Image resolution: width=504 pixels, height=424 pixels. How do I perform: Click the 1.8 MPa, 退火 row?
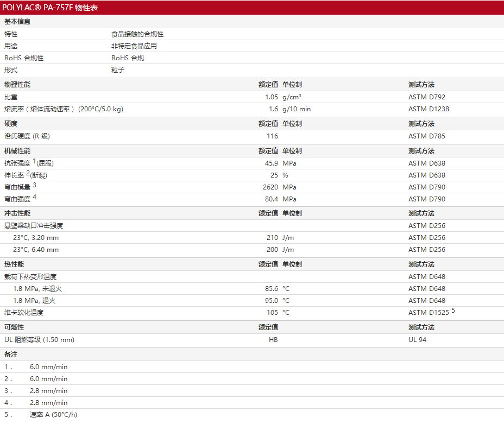pyautogui.click(x=34, y=301)
